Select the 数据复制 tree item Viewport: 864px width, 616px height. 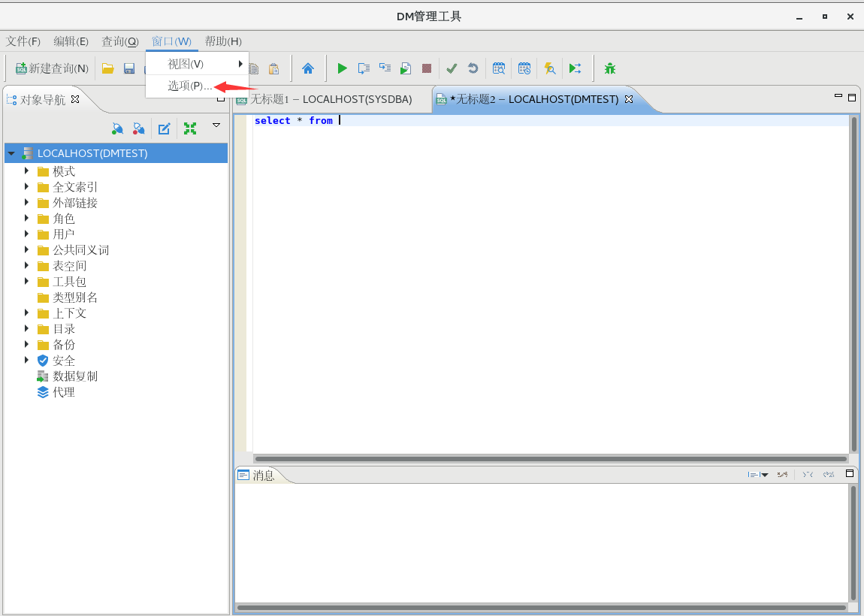pos(67,376)
